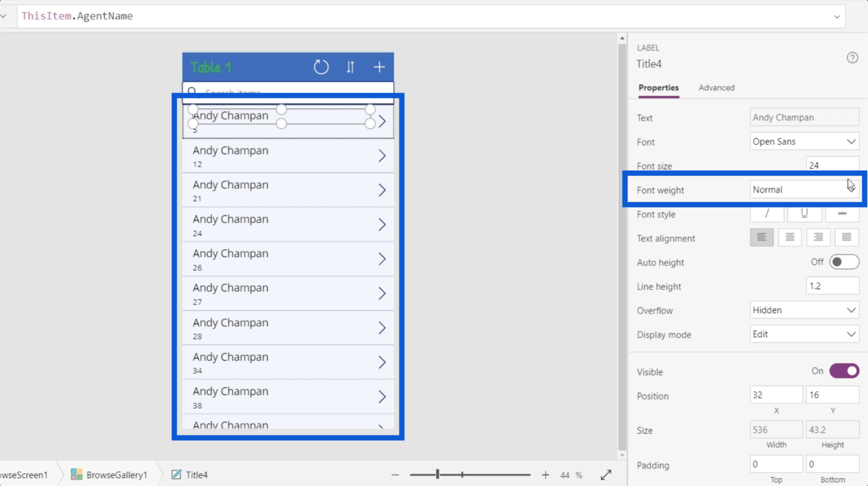Click the fit-to-window expand icon
Screen dimensions: 868x486
click(606, 475)
